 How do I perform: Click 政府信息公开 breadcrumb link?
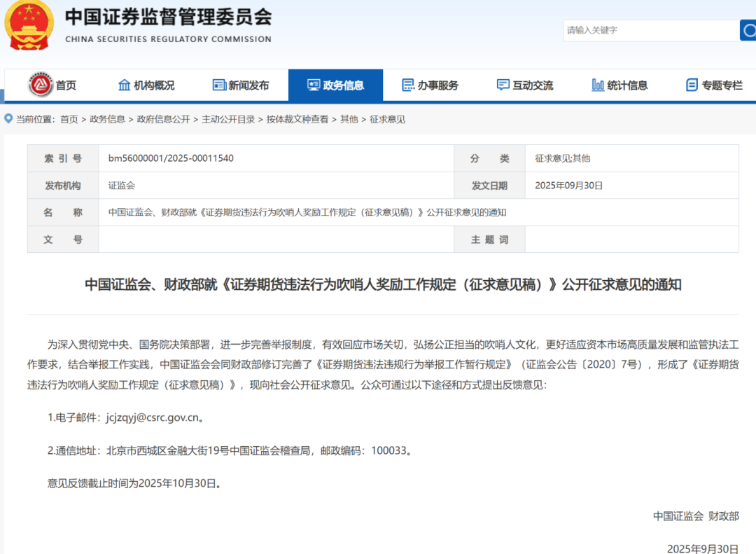click(x=163, y=120)
